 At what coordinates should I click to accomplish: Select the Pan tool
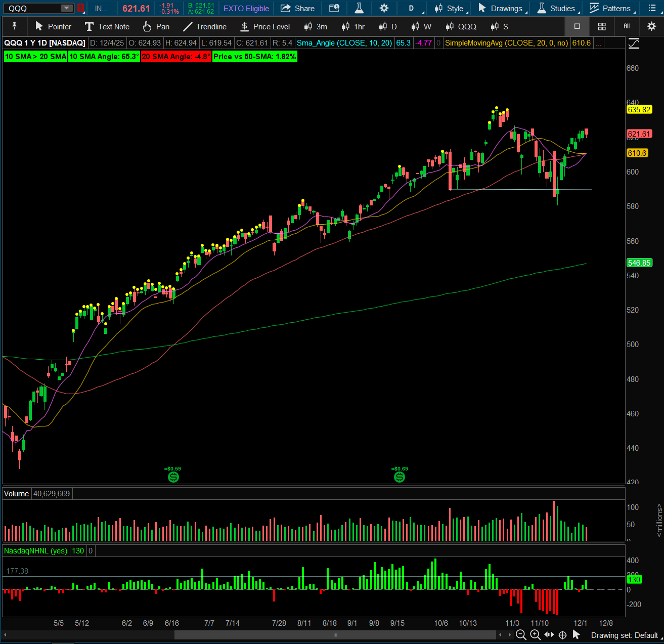156,26
